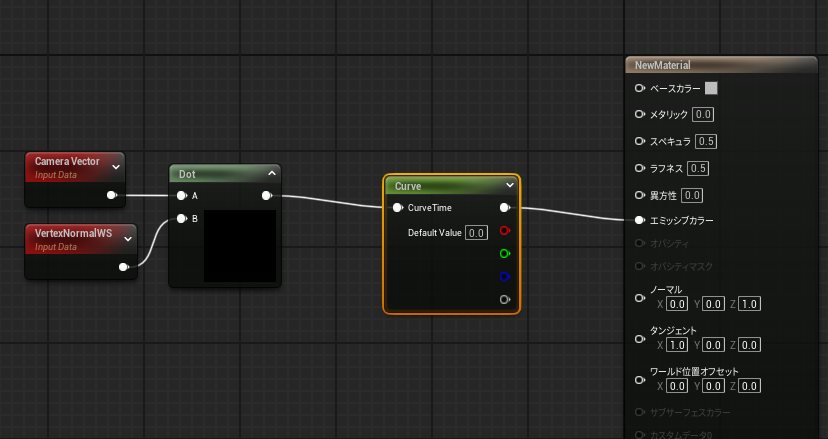Edit the ノーマル Y value field
This screenshot has width=828, height=439.
713,304
